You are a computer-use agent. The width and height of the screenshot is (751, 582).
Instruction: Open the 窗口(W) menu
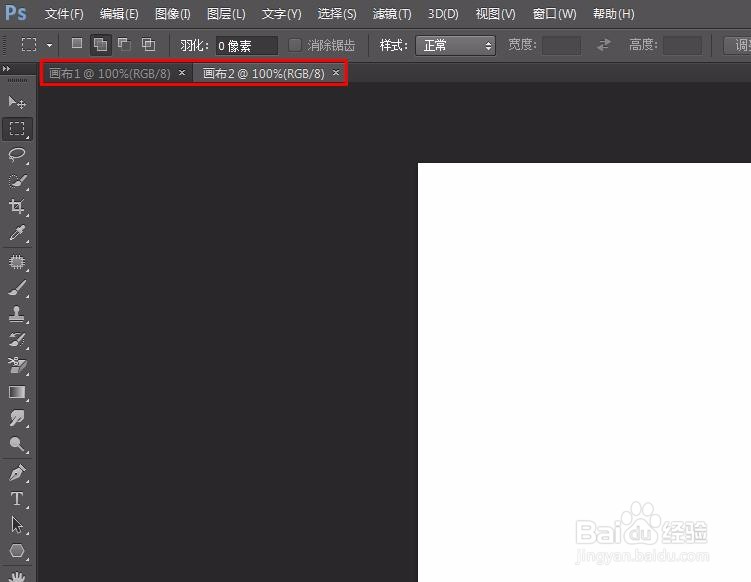coord(554,14)
